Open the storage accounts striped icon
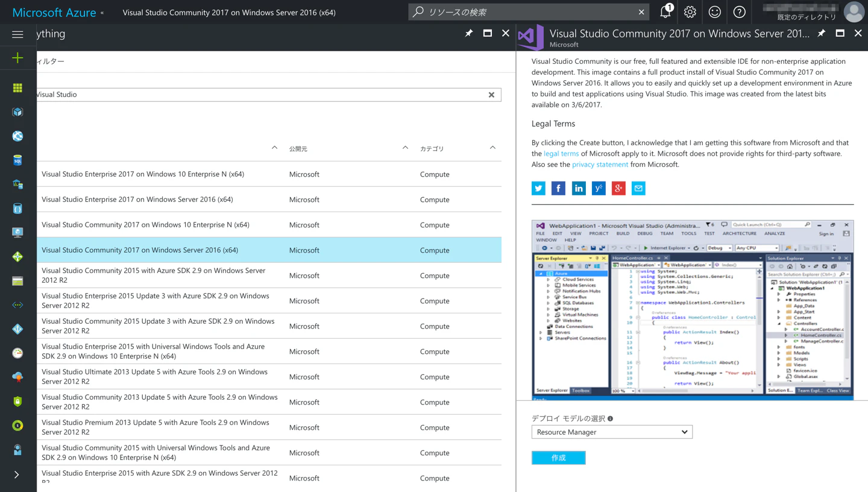The height and width of the screenshot is (492, 868). tap(17, 281)
